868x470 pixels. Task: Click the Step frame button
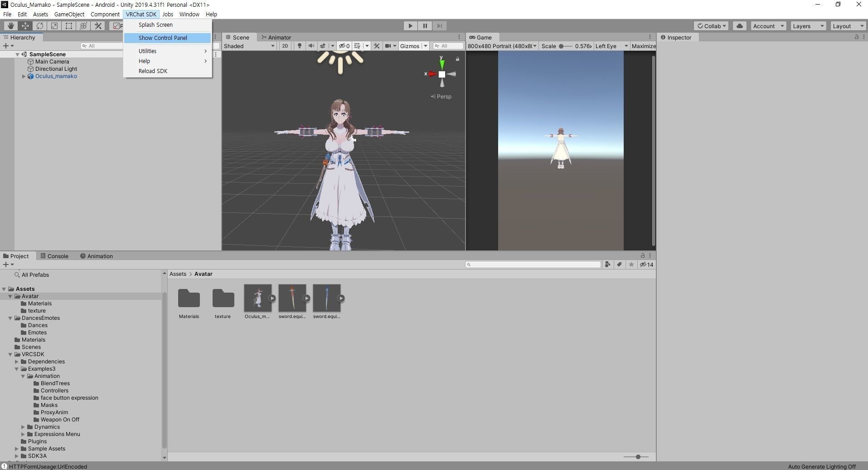[440, 26]
